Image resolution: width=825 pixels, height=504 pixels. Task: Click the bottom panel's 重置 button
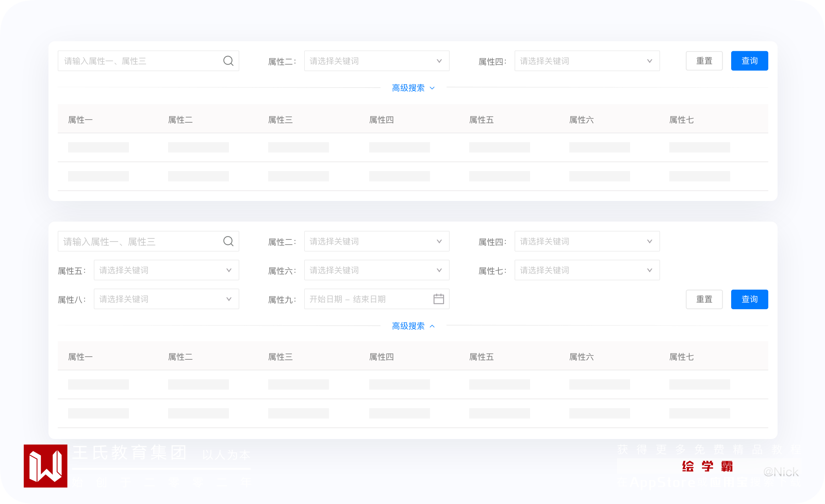tap(704, 299)
